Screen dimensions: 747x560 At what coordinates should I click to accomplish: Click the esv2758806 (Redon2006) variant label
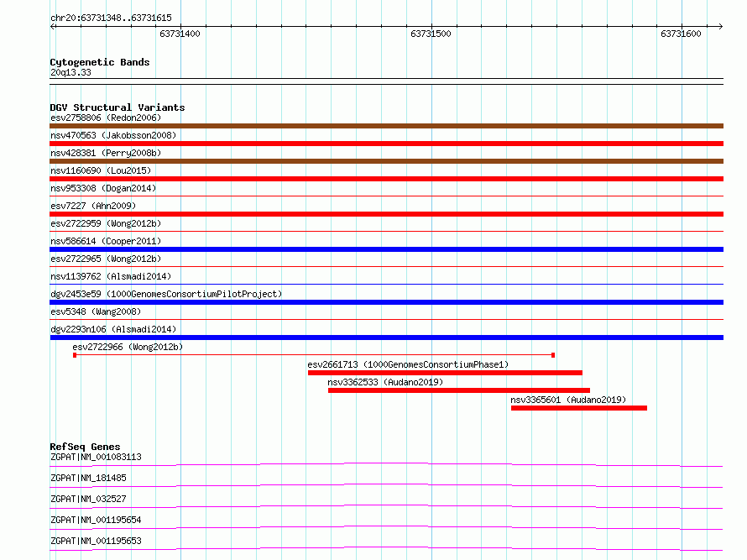[x=106, y=118]
